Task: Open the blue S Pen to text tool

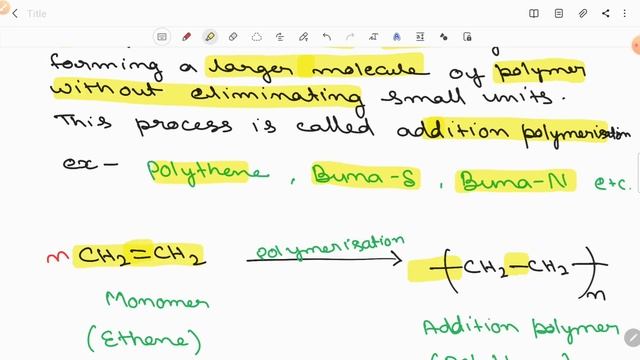Action: pyautogui.click(x=397, y=37)
